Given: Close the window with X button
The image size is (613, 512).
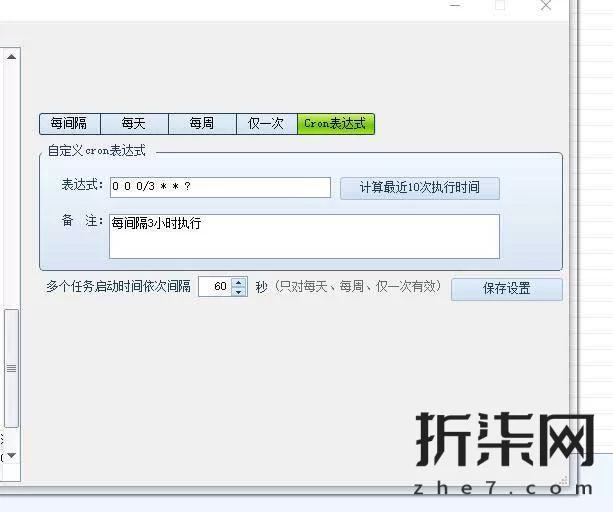Looking at the screenshot, I should [x=546, y=5].
